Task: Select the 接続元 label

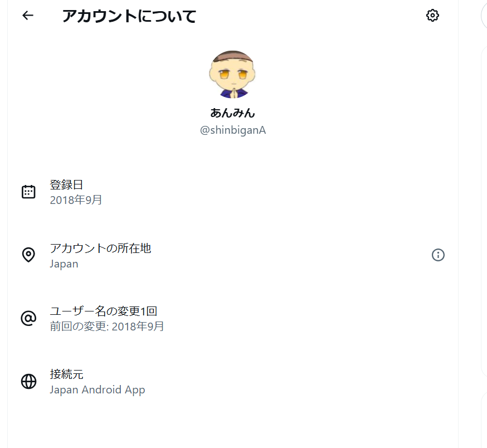Action: [66, 374]
